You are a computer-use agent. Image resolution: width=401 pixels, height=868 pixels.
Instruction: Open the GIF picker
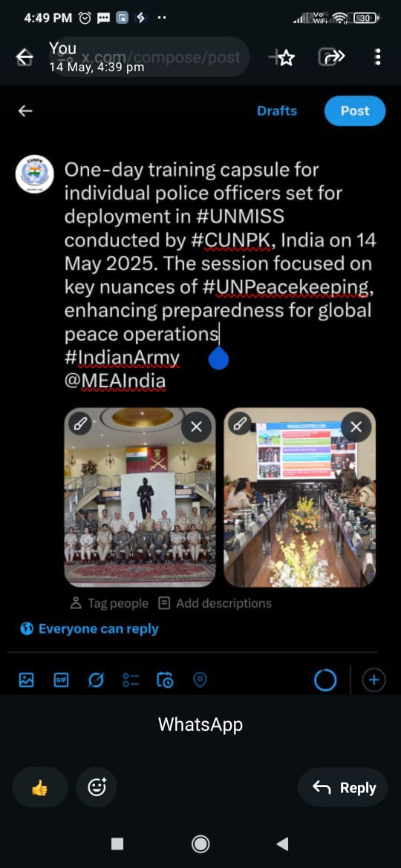click(61, 680)
